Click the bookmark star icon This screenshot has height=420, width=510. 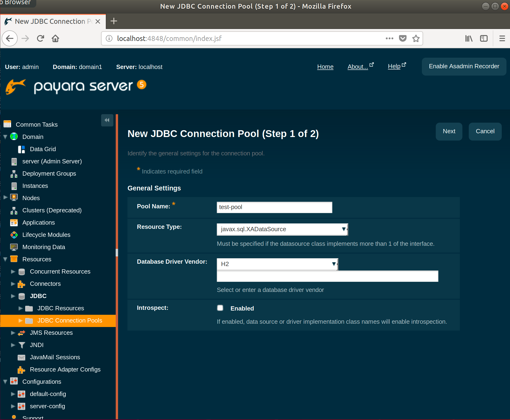tap(416, 38)
